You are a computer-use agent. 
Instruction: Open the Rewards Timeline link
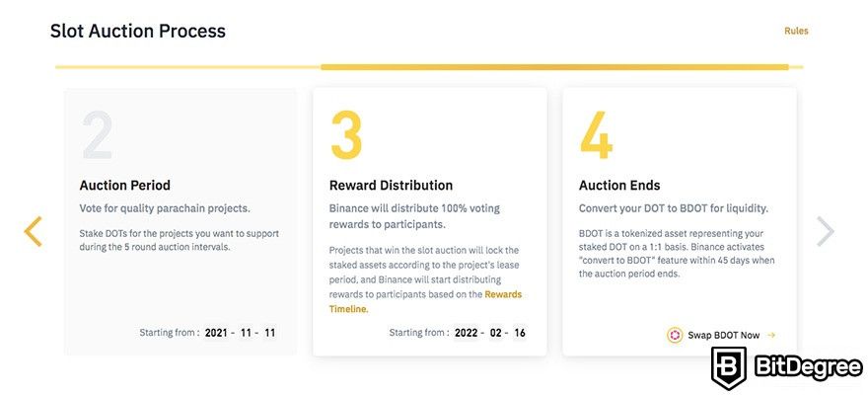click(425, 302)
